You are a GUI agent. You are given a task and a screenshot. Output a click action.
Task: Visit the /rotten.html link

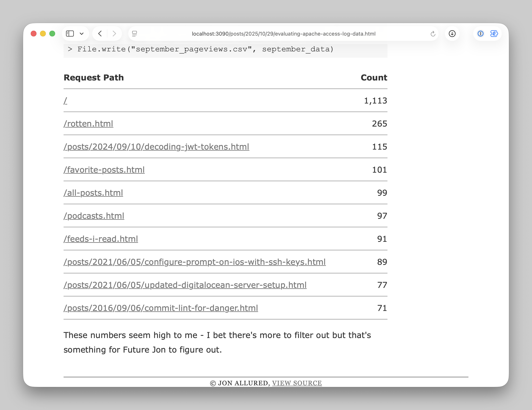click(88, 124)
